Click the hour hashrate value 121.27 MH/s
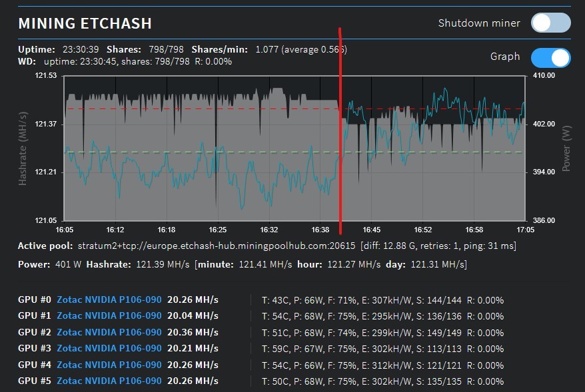 (x=354, y=265)
